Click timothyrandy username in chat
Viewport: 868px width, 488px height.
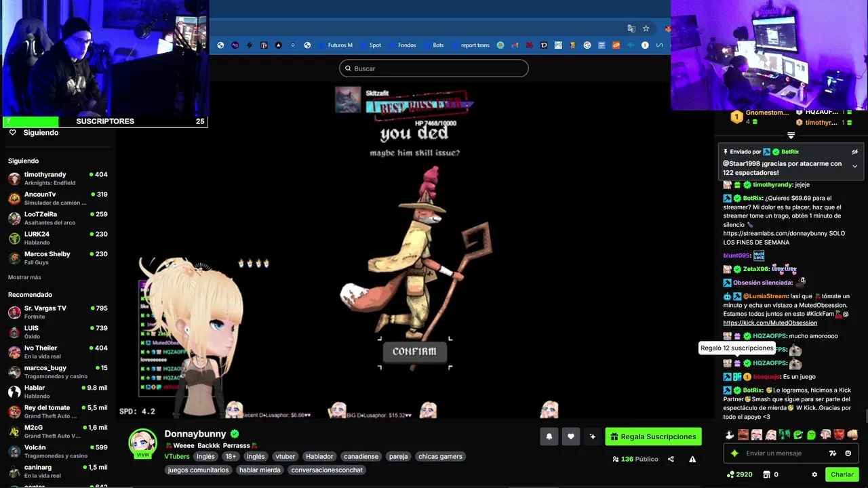click(x=772, y=185)
